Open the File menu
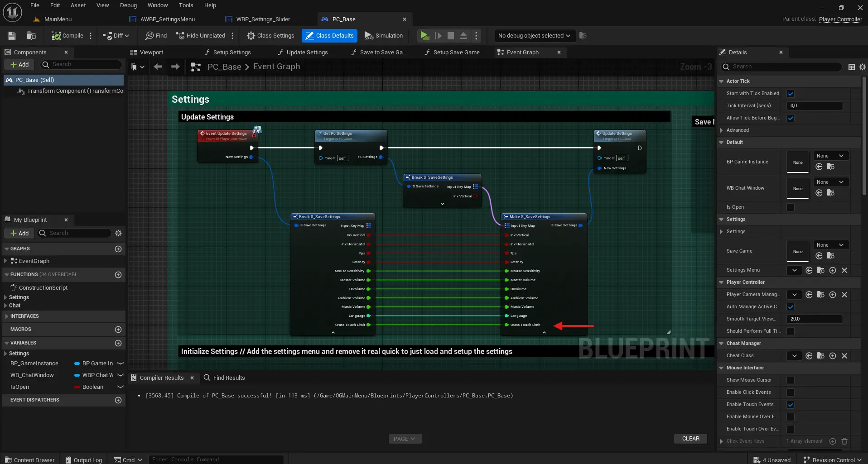The image size is (868, 464). pos(35,5)
